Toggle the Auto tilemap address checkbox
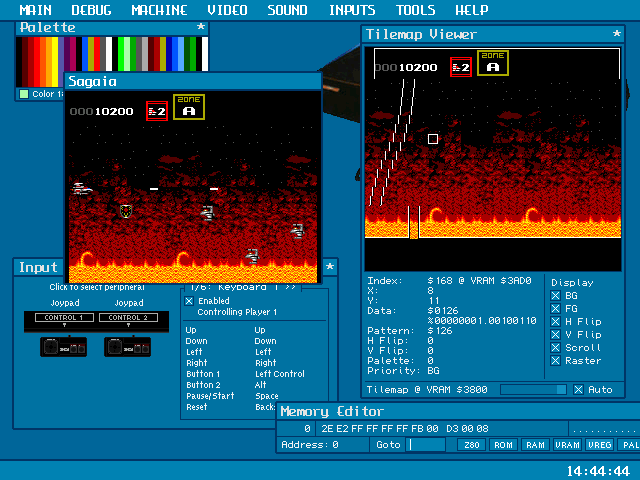This screenshot has height=480, width=640. [x=578, y=390]
